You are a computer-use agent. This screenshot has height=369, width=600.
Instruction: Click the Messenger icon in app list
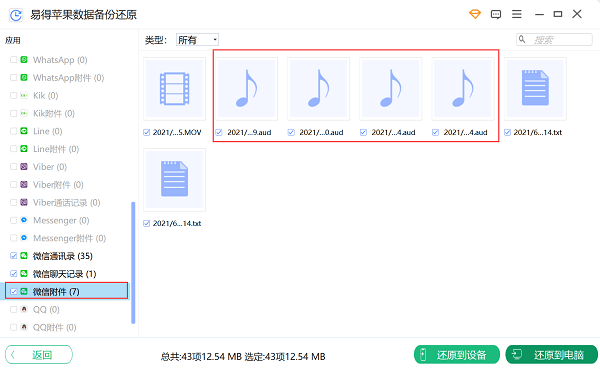pyautogui.click(x=24, y=220)
